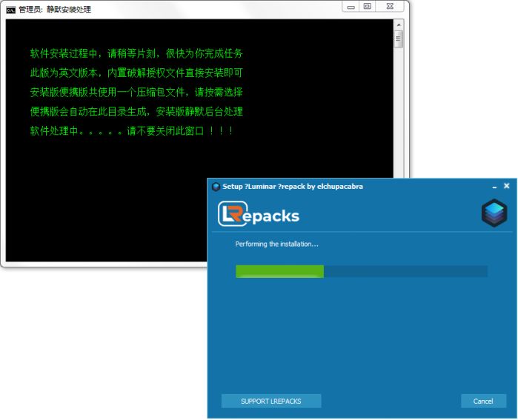Click the command prompt title bar icon
518x420 pixels.
[10, 10]
